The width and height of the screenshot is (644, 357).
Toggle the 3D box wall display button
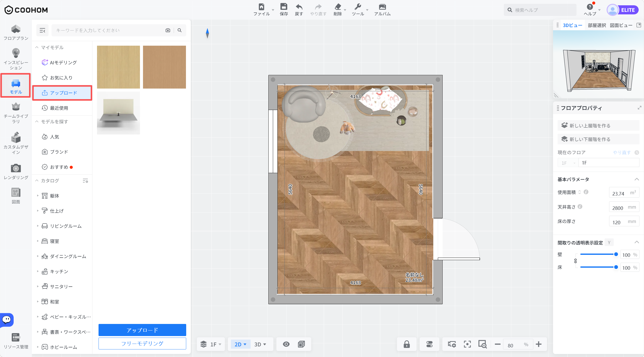[x=301, y=344]
